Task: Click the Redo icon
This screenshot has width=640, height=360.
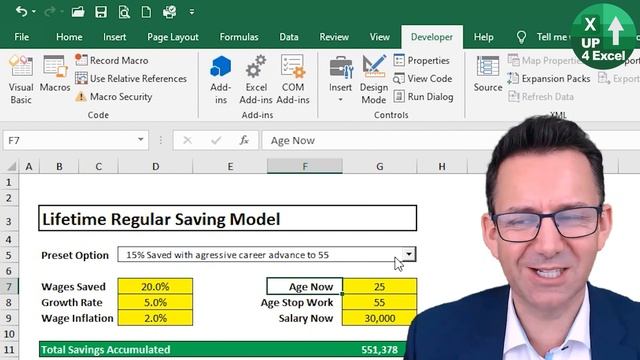Action: [50, 11]
